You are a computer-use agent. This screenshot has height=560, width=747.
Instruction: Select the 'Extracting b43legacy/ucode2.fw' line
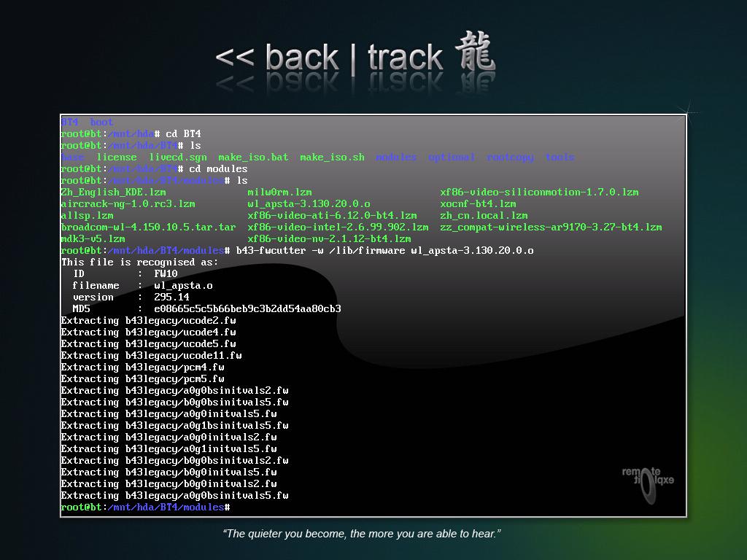pos(149,321)
